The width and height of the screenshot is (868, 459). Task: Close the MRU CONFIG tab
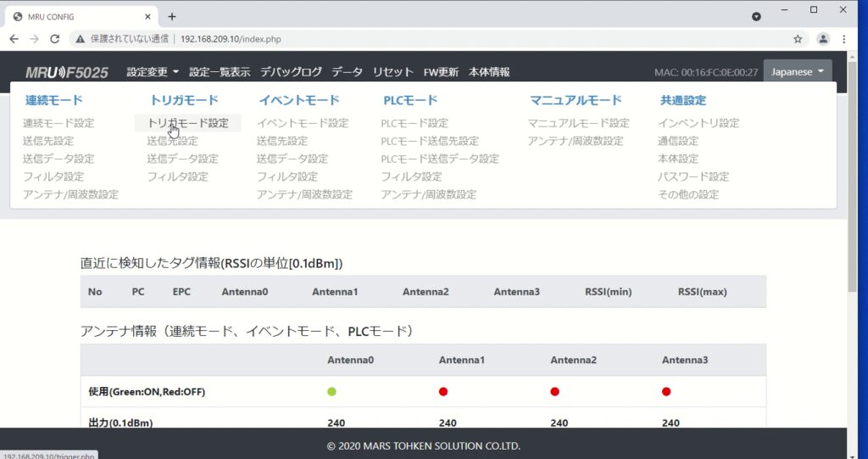pyautogui.click(x=147, y=17)
